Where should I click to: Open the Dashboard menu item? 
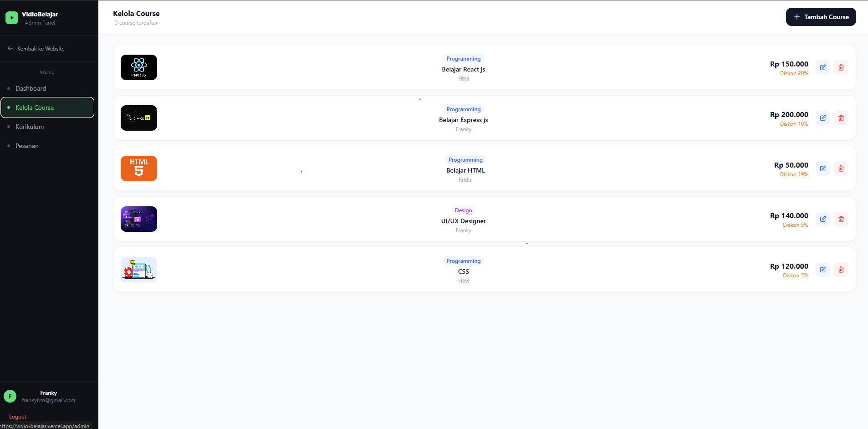point(47,88)
